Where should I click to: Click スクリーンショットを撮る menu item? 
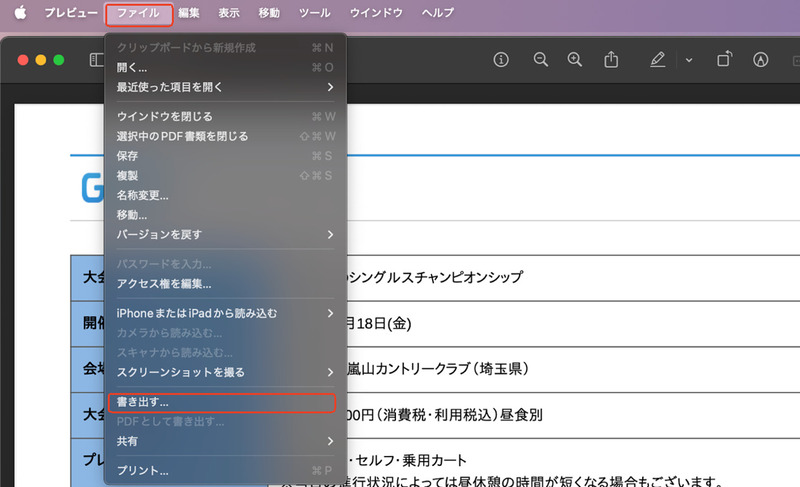(180, 372)
